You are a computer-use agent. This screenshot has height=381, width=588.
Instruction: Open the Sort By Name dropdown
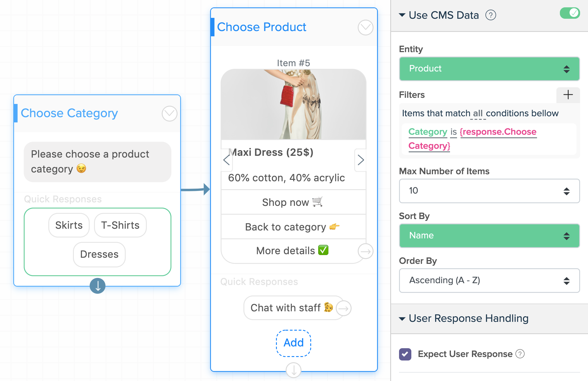[489, 236]
